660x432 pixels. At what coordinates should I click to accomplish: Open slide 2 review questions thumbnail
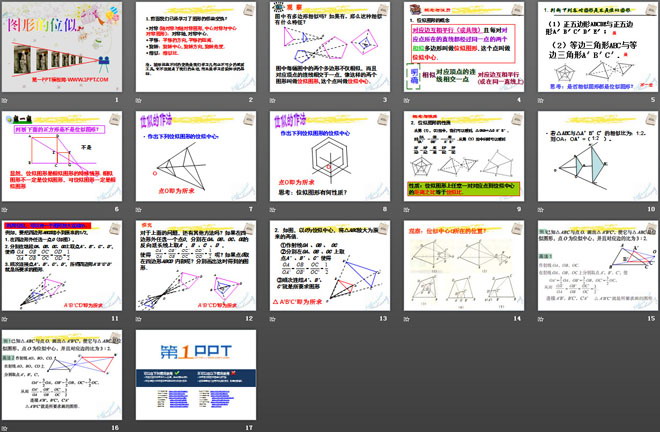click(195, 46)
